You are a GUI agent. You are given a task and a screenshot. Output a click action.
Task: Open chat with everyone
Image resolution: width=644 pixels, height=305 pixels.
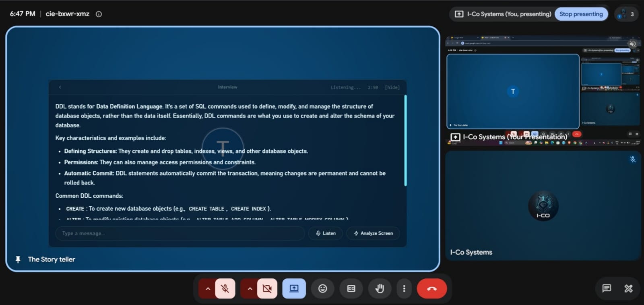[x=607, y=288]
